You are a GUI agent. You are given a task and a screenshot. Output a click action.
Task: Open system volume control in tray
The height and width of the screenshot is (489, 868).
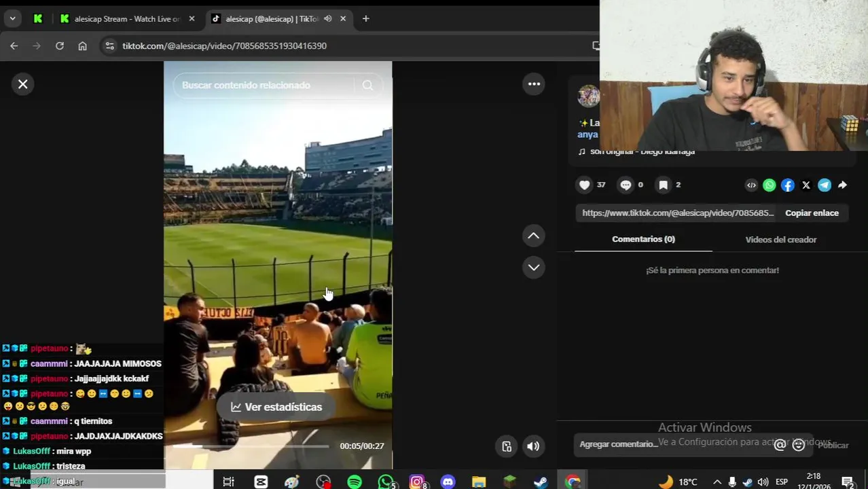coord(763,482)
